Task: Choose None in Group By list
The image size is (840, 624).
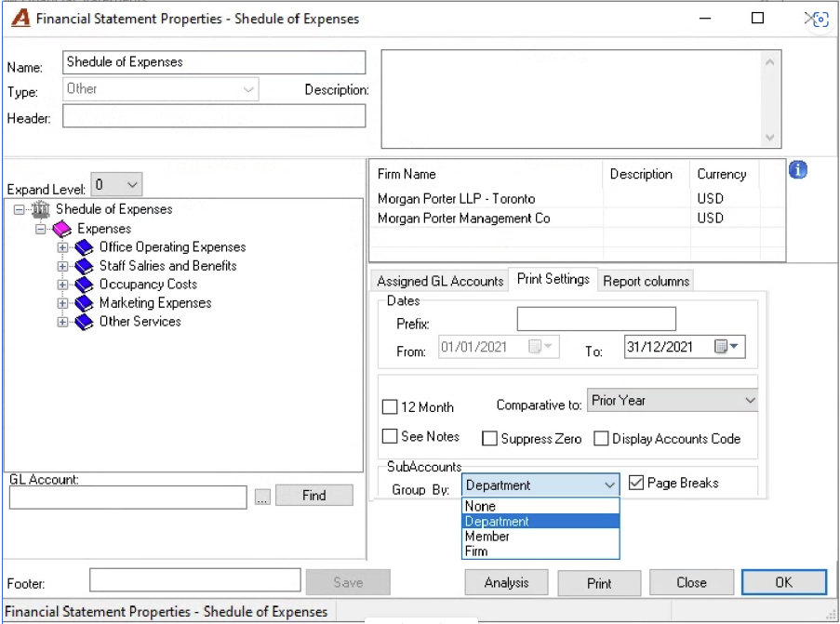Action: click(540, 506)
